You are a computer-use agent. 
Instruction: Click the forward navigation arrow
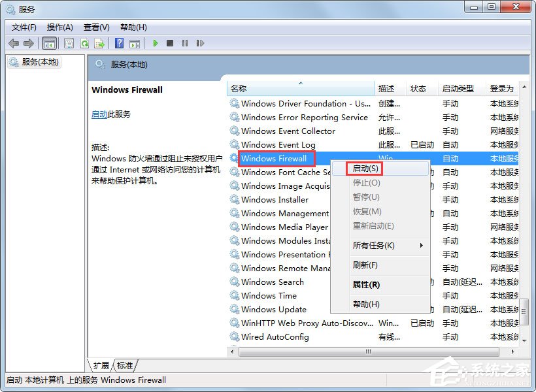click(28, 43)
